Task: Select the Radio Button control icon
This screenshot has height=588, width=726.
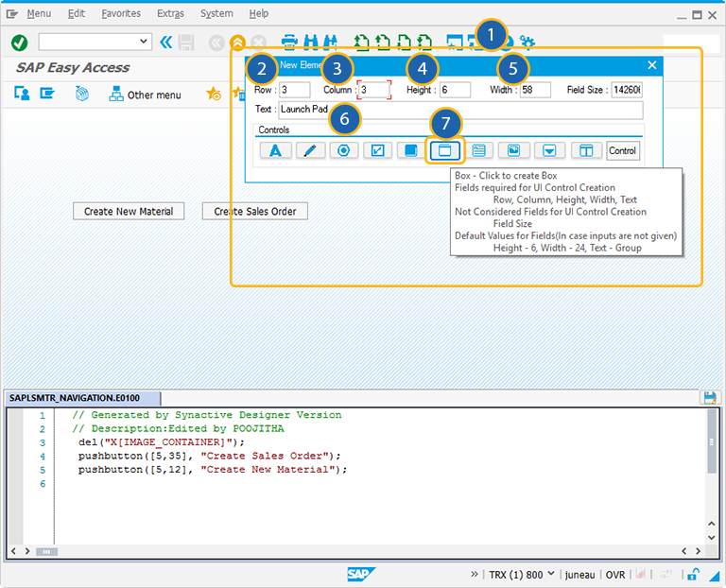Action: click(x=343, y=150)
